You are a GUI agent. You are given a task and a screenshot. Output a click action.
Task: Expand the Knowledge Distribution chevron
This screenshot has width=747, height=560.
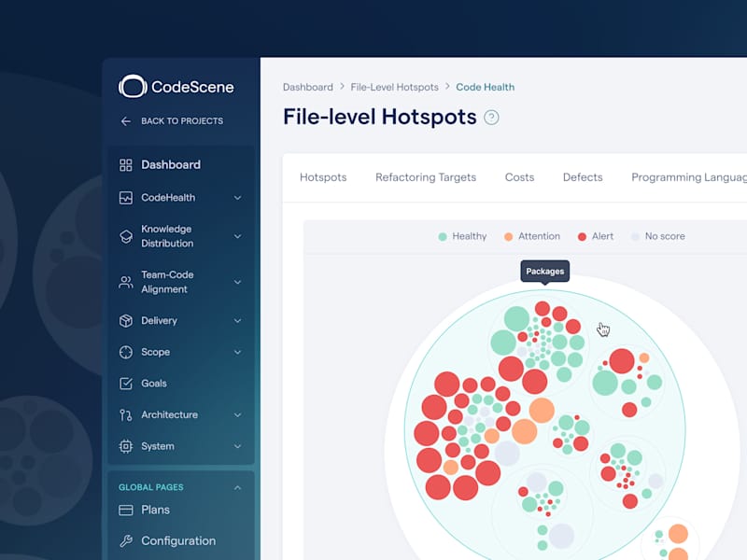(237, 236)
